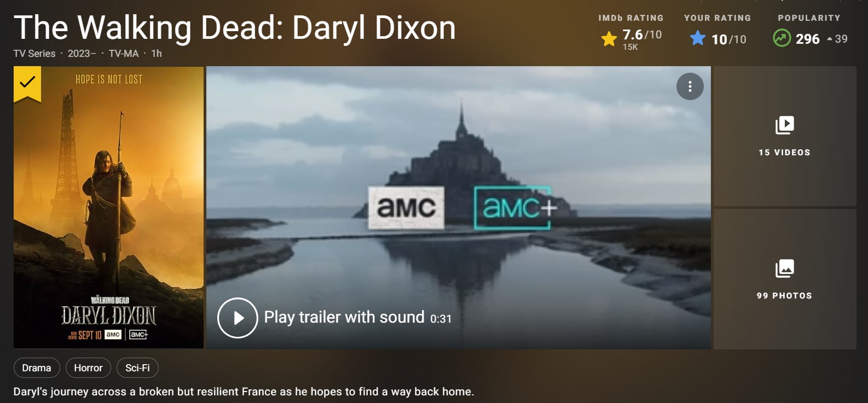Click the yellow IMDb rating star
The image size is (868, 403).
pos(609,39)
